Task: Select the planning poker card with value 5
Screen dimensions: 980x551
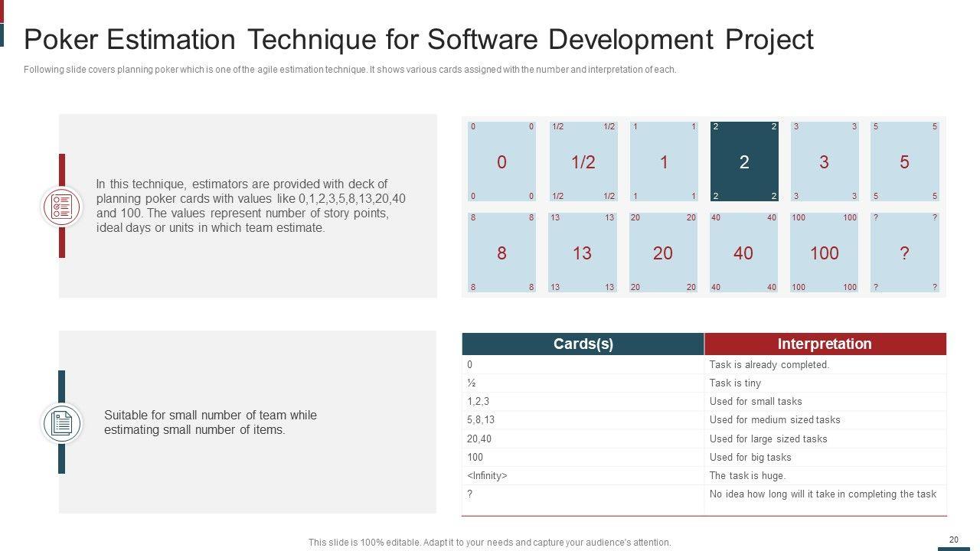Action: coord(905,161)
